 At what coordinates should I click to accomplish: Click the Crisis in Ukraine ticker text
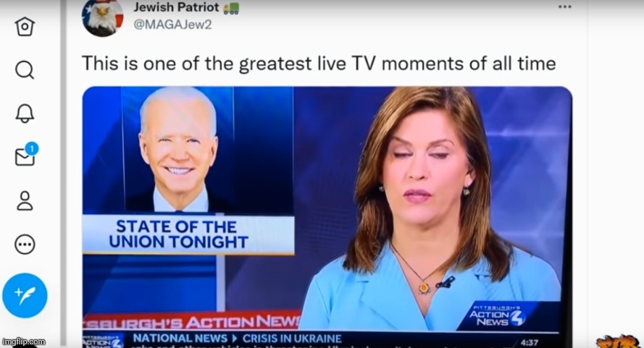point(292,339)
